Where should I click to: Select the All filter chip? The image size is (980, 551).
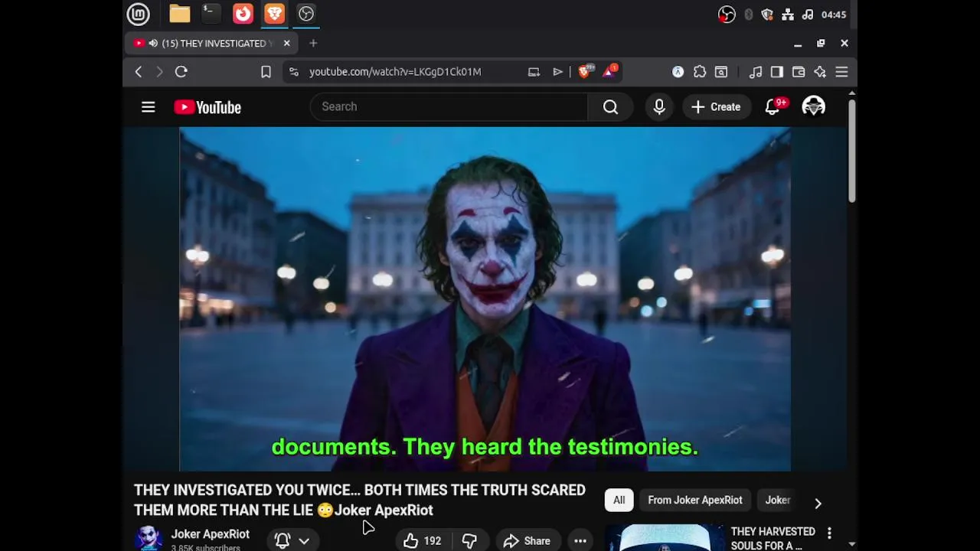tap(619, 500)
